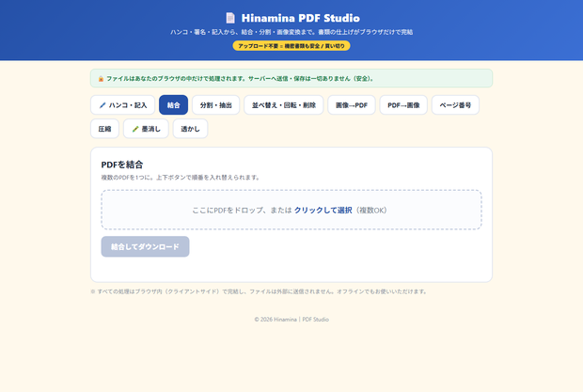
Task: Open the ハンコ・記入 tab with pen icon
Action: click(x=122, y=105)
